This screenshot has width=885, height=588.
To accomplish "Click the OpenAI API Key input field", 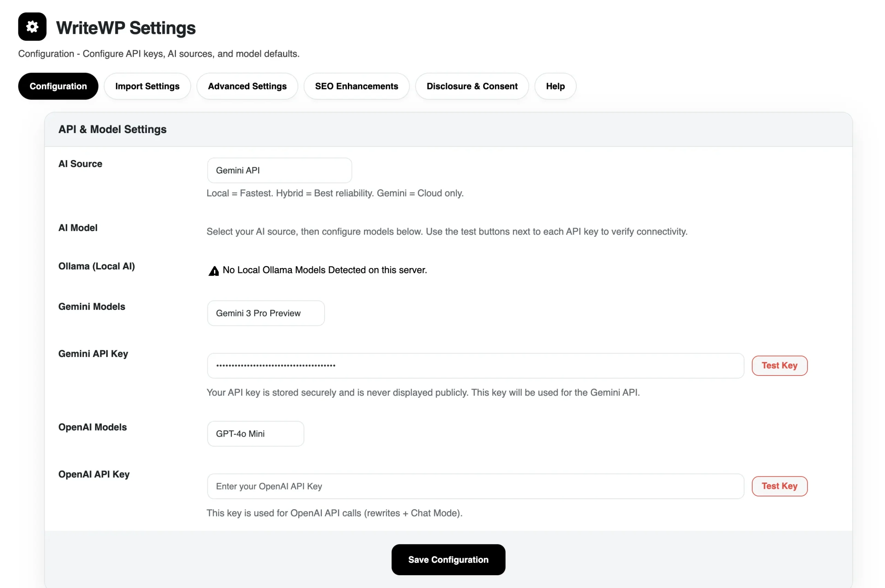I will [x=475, y=486].
